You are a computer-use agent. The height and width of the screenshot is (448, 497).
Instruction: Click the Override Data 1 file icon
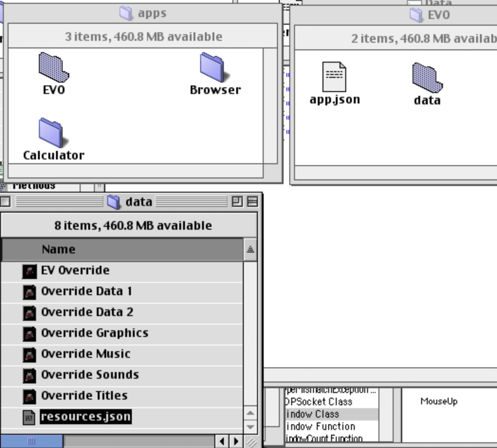point(29,292)
